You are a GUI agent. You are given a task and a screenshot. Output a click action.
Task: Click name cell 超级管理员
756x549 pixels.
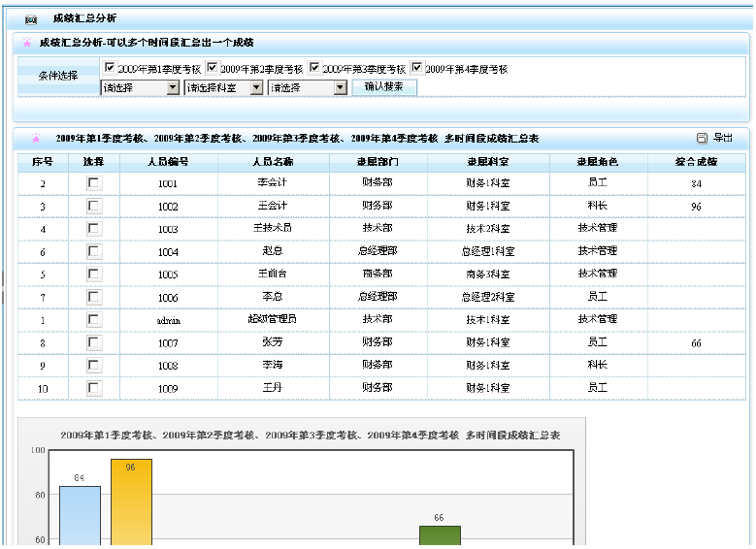(x=273, y=319)
